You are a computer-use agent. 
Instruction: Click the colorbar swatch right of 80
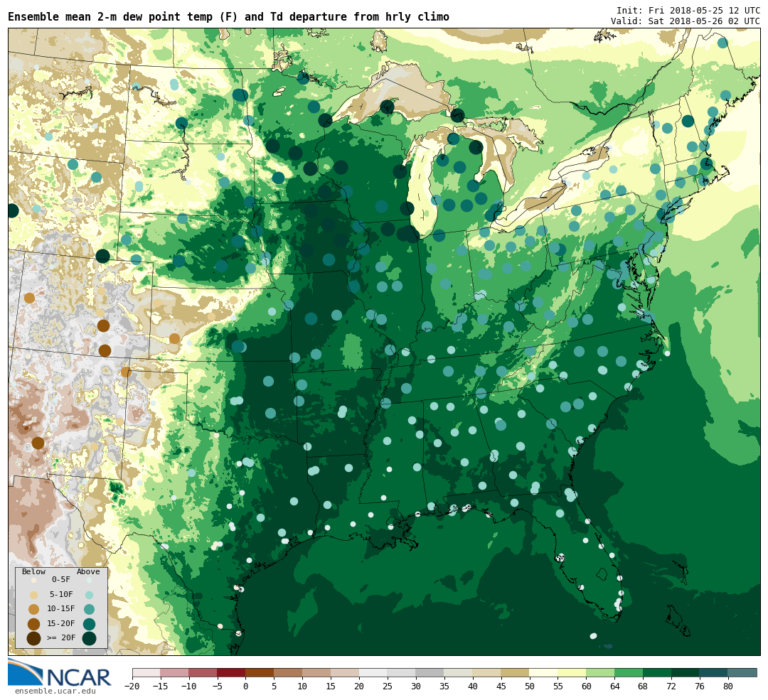pyautogui.click(x=742, y=672)
